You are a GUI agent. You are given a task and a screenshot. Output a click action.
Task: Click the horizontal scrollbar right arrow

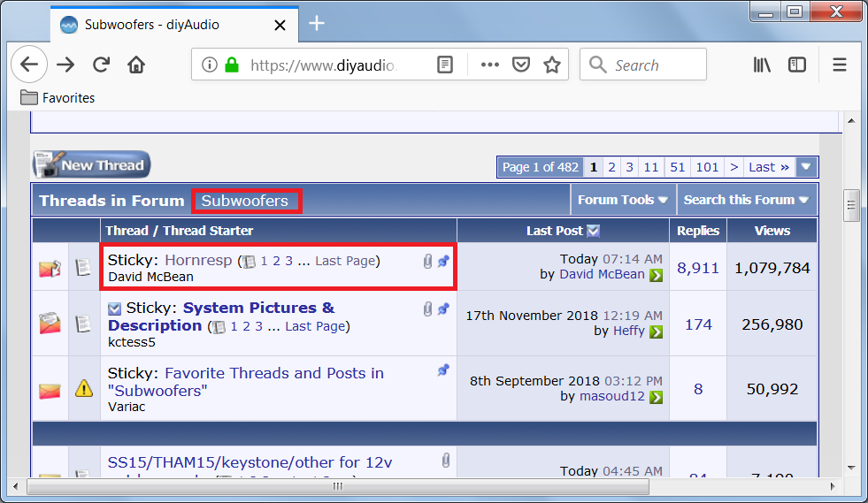click(x=833, y=486)
